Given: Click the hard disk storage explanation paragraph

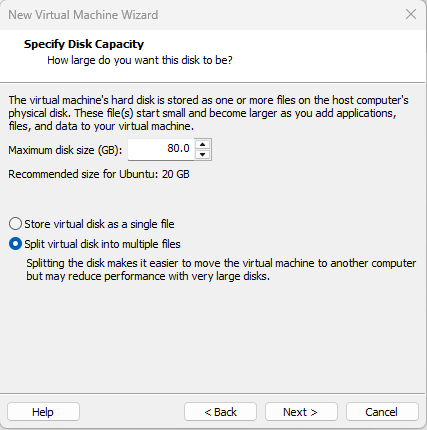Looking at the screenshot, I should 208,113.
